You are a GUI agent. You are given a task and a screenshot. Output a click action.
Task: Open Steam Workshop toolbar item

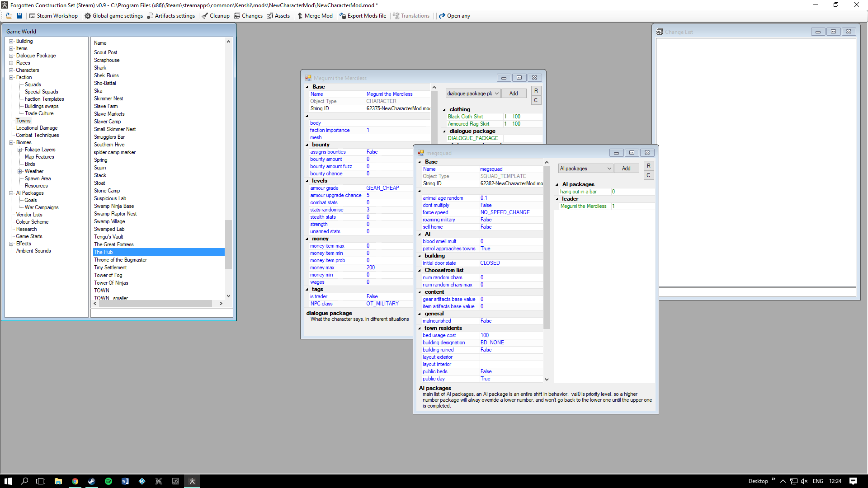(x=53, y=16)
